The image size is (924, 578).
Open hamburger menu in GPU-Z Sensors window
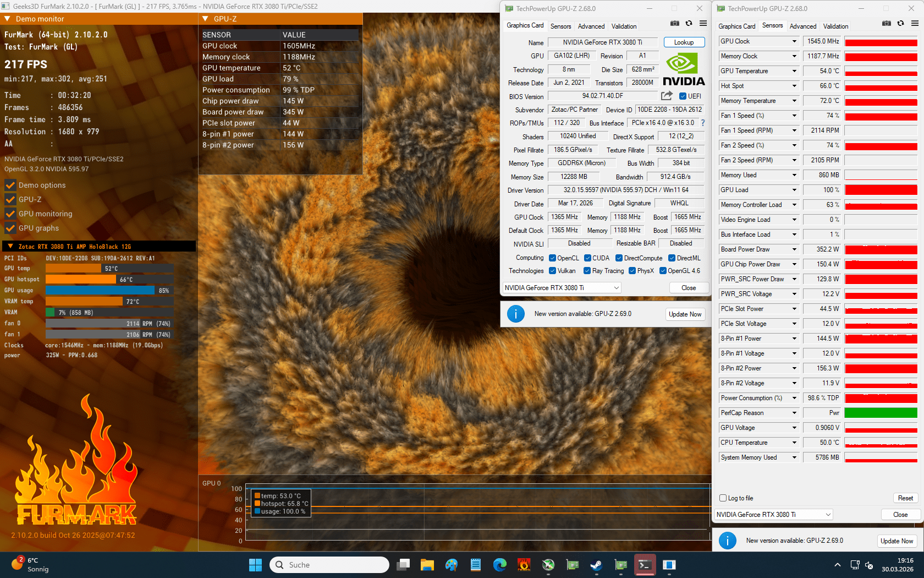(x=915, y=24)
